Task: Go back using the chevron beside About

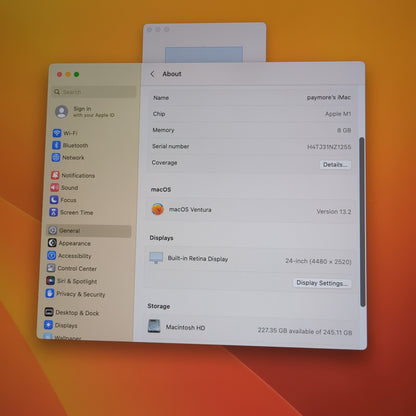Action: click(152, 74)
